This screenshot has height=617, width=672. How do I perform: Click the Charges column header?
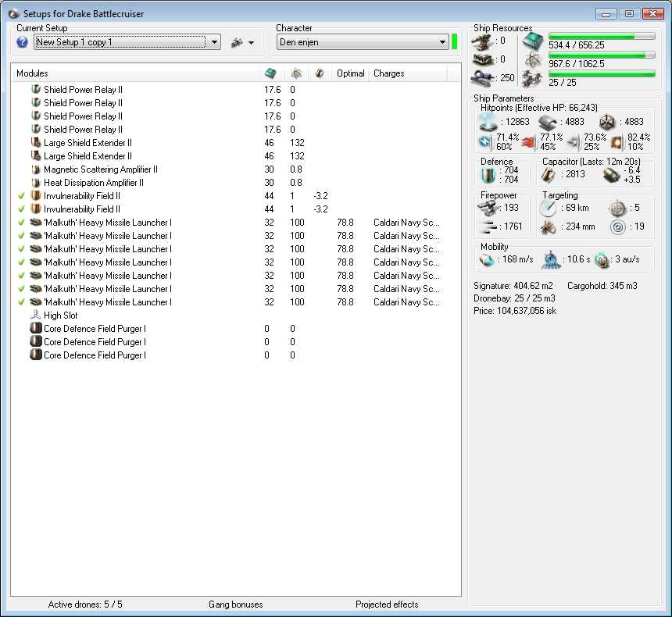408,73
